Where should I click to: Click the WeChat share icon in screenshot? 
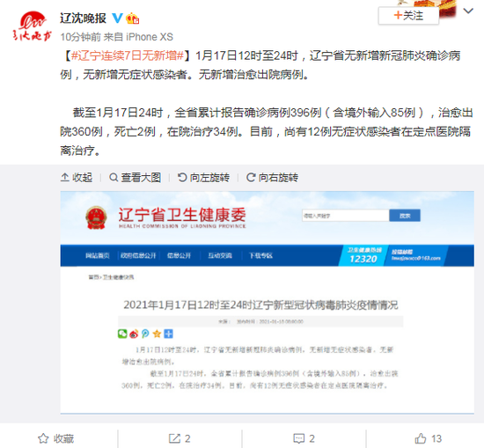(122, 334)
